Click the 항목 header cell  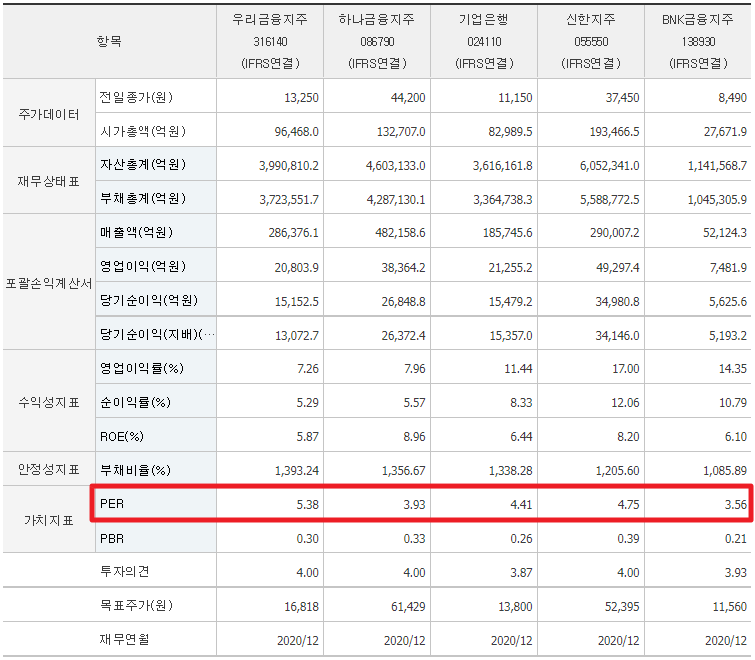(109, 41)
